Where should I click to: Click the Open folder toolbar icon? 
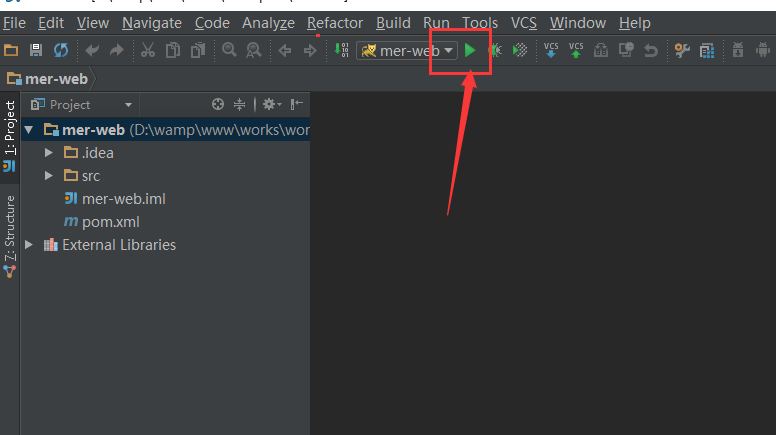(x=11, y=50)
